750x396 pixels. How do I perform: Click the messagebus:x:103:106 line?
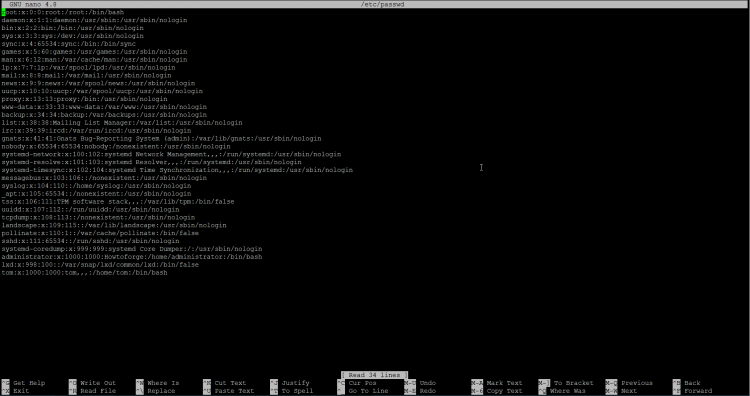[104, 178]
